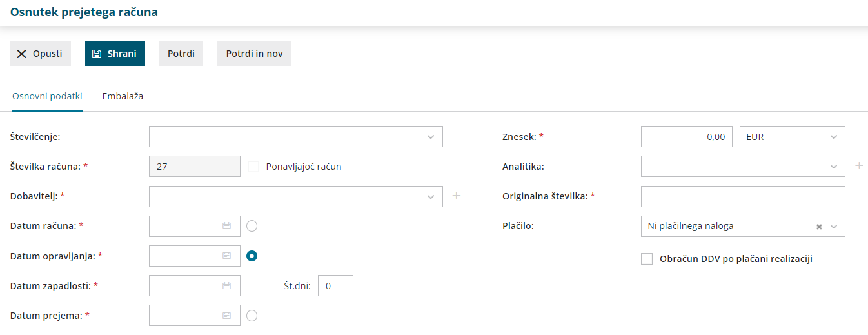This screenshot has width=868, height=335.
Task: Click plus icon to add new Analitika
Action: [859, 166]
